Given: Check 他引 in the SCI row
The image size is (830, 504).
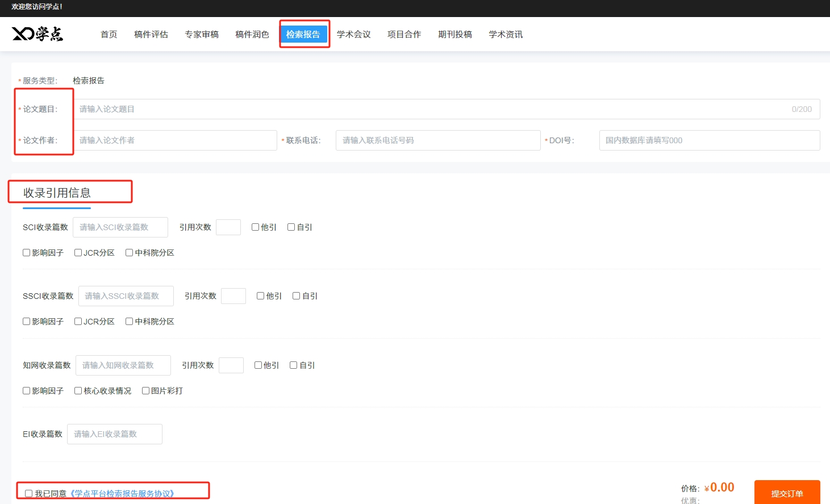Looking at the screenshot, I should point(256,227).
